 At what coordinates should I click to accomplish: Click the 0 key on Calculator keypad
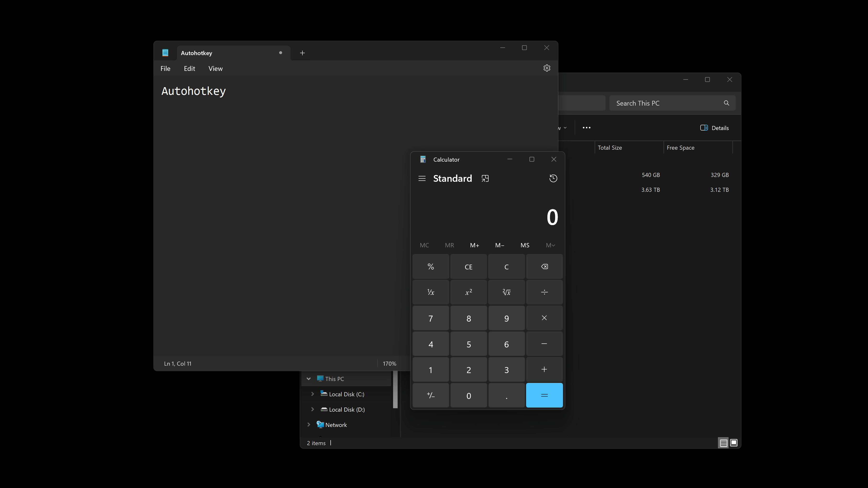(468, 395)
